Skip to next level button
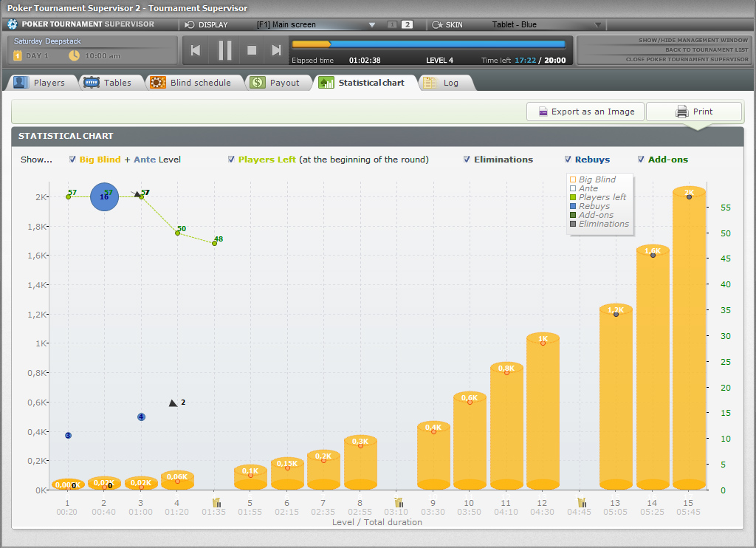This screenshot has height=548, width=756. 277,50
